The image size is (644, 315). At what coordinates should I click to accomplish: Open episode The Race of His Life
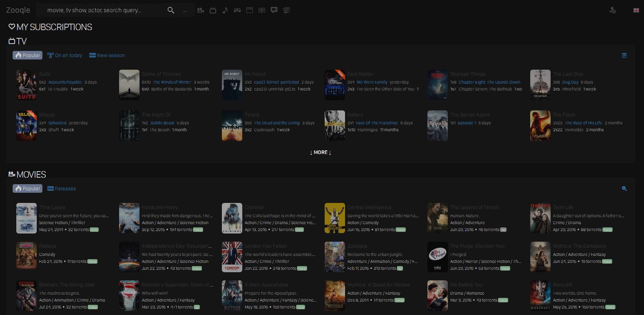click(583, 123)
